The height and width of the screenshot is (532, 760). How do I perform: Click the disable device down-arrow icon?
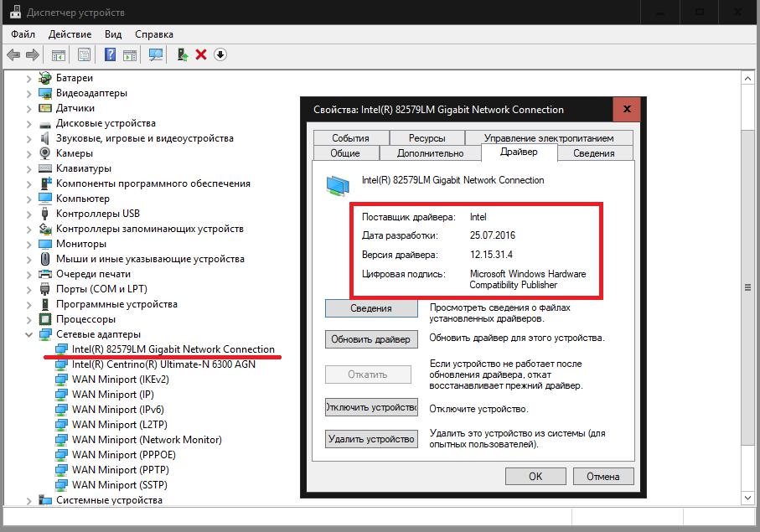pyautogui.click(x=220, y=54)
